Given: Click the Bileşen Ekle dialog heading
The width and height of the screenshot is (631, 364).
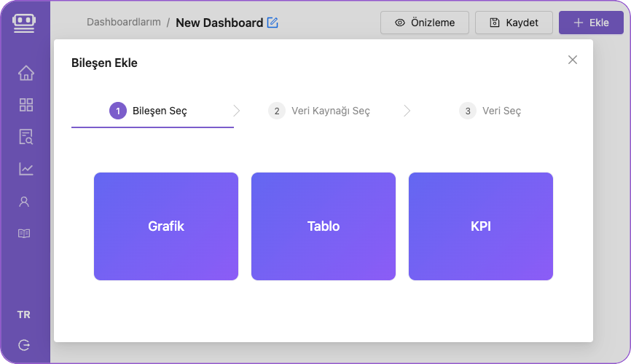Looking at the screenshot, I should pos(104,63).
